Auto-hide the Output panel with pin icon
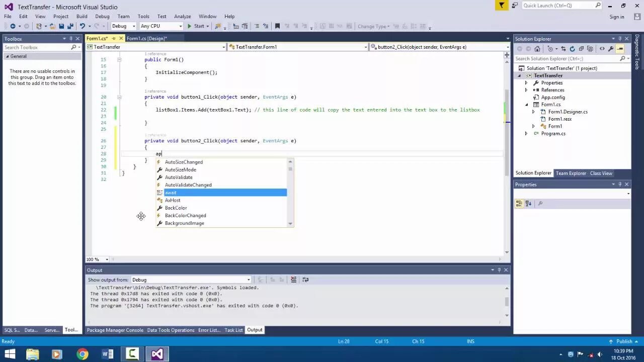 point(500,270)
